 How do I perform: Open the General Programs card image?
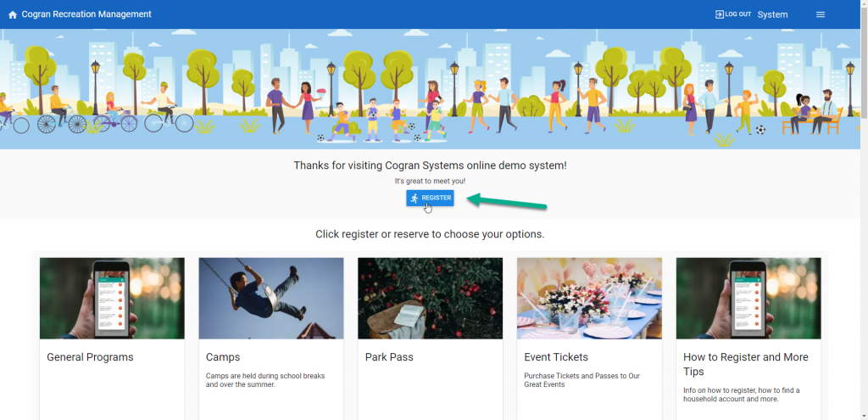pyautogui.click(x=112, y=298)
